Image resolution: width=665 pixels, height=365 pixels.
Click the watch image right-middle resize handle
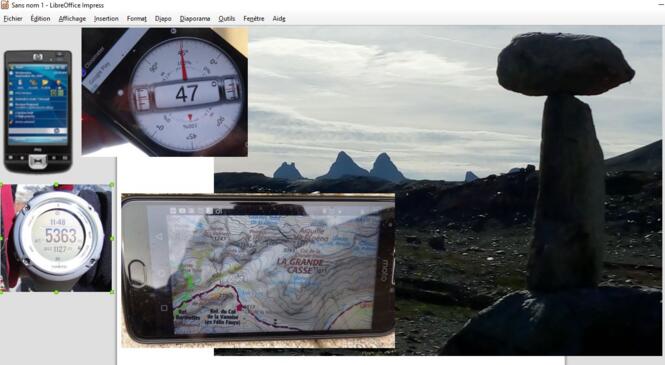[112, 238]
